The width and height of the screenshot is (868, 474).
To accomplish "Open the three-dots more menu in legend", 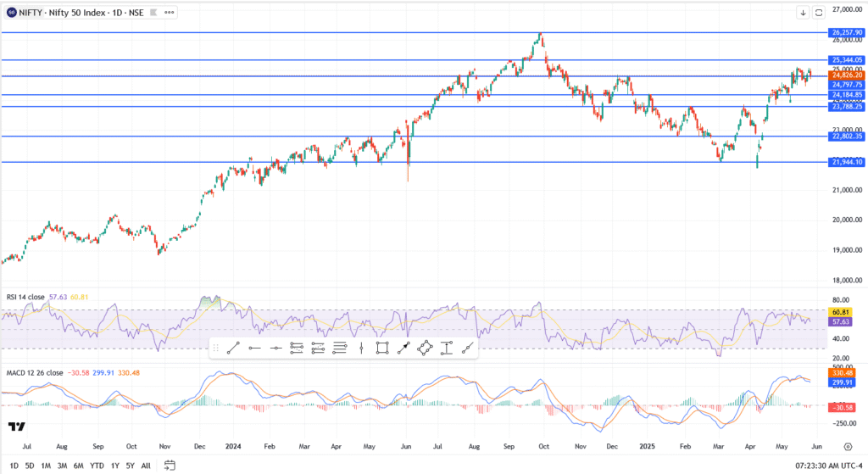I will (169, 12).
